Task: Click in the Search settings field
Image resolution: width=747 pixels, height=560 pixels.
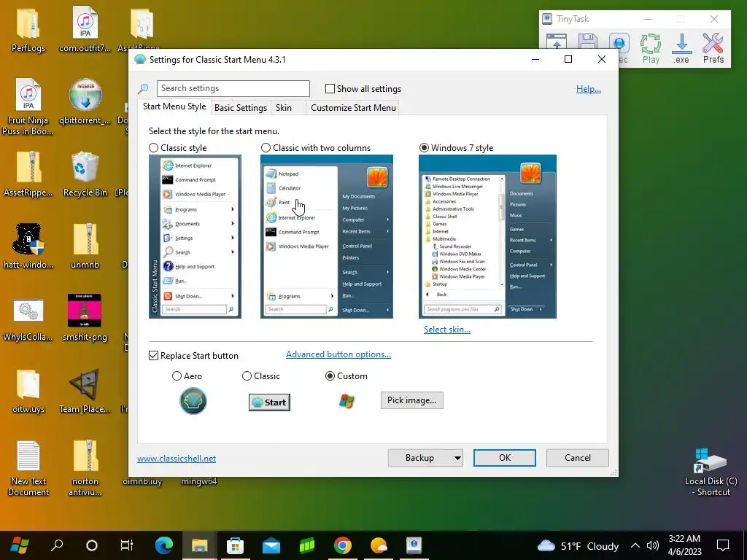Action: pos(233,88)
